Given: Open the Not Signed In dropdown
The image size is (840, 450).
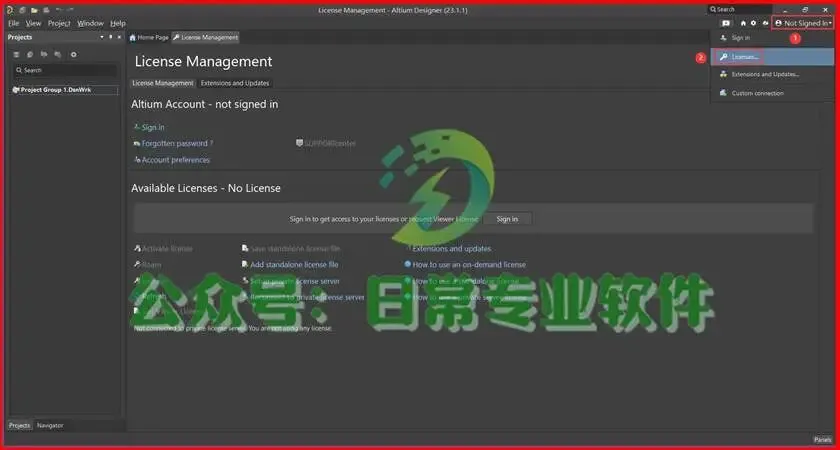Looking at the screenshot, I should click(x=803, y=24).
